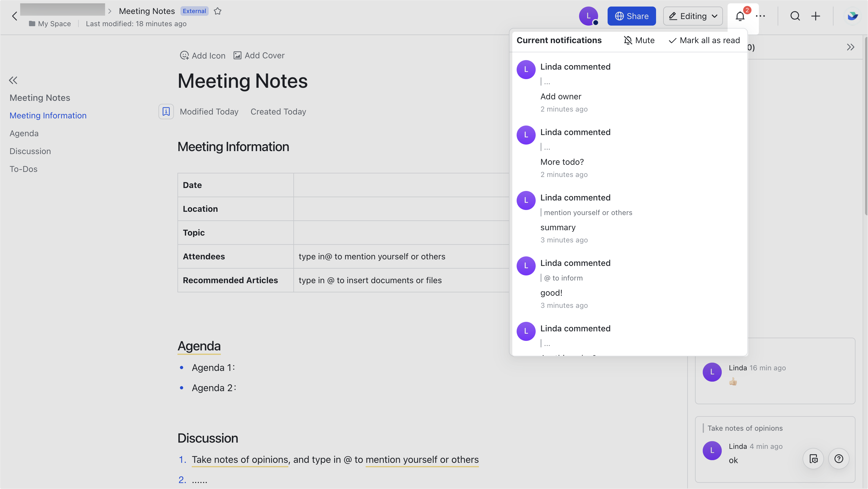The width and height of the screenshot is (868, 489).
Task: Click the Recommended Articles placeholder text
Action: [370, 280]
